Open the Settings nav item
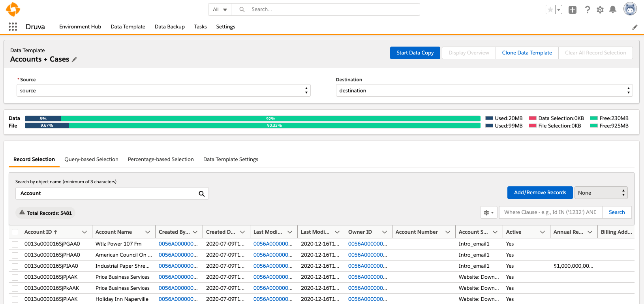Image resolution: width=644 pixels, height=304 pixels. (x=225, y=27)
